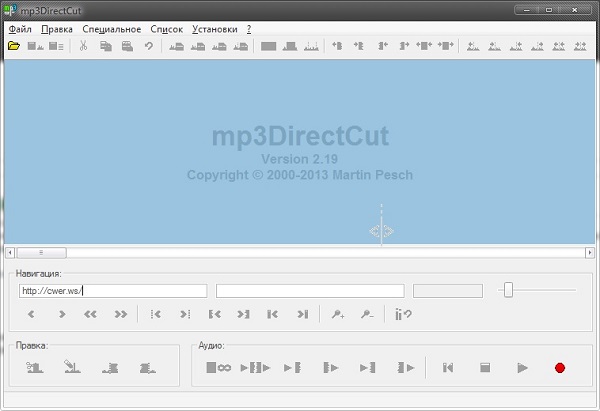The width and height of the screenshot is (600, 411).
Task: Click the slider handle in Навигация panel
Action: (509, 290)
